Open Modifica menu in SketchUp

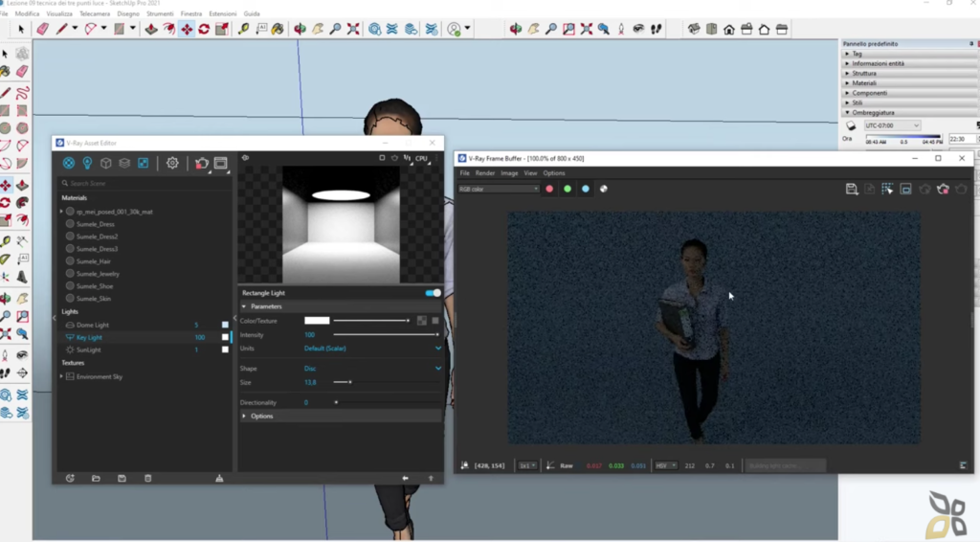[27, 13]
